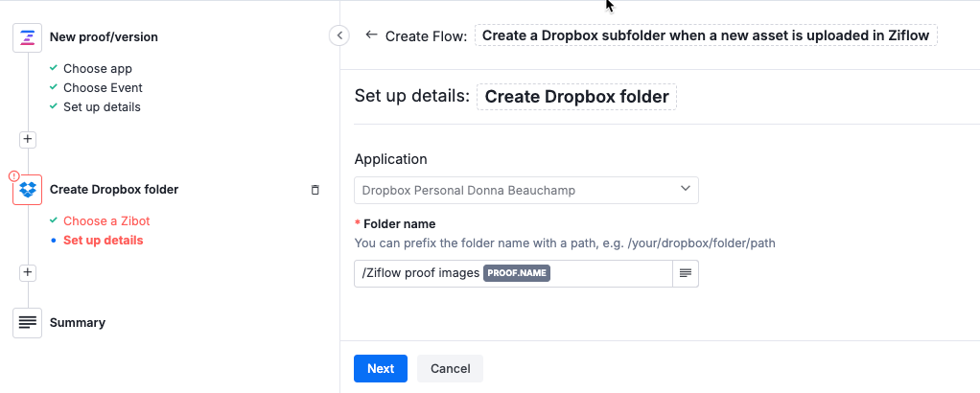This screenshot has height=393, width=980.
Task: Collapse the left steps sidebar
Action: click(338, 35)
